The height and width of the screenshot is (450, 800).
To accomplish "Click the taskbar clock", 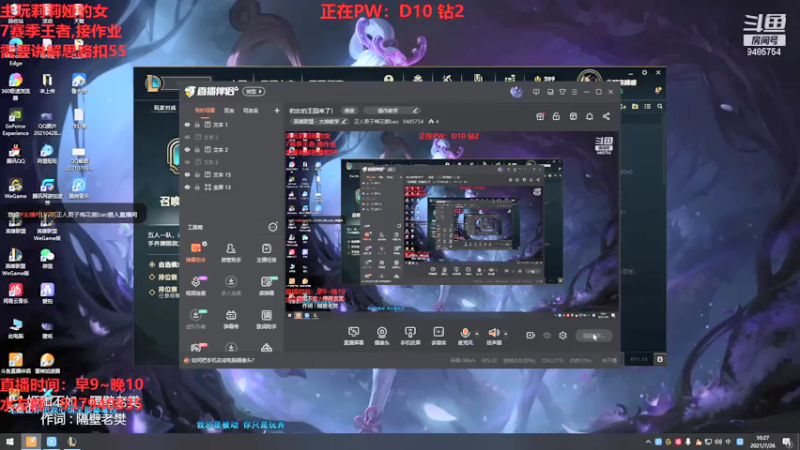I will tap(762, 441).
